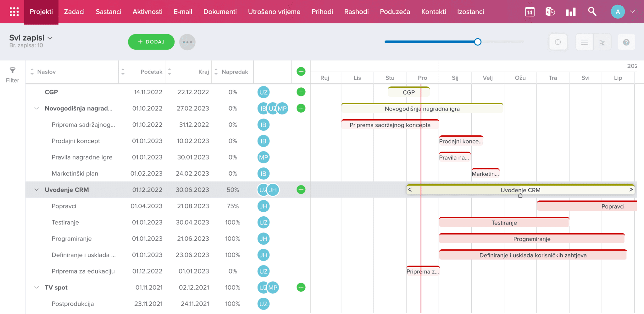This screenshot has height=314, width=644.
Task: Sort by Kraj column arrows
Action: tap(169, 72)
